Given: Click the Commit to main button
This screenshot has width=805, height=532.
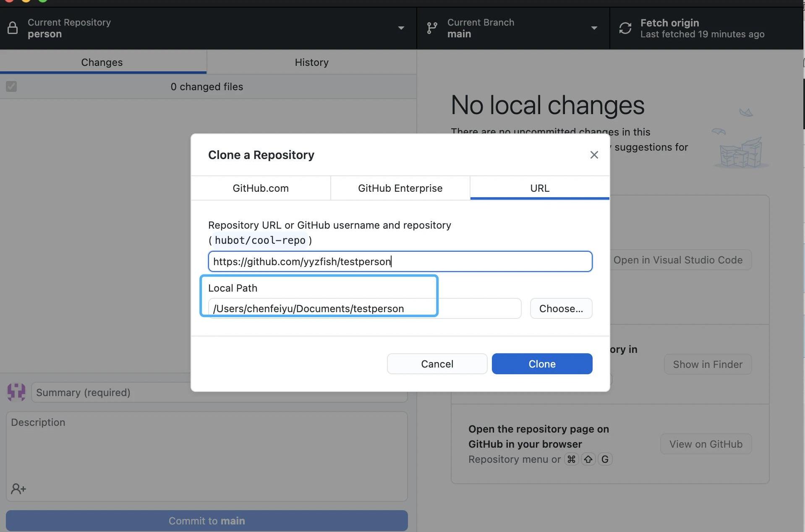Looking at the screenshot, I should click(x=206, y=521).
